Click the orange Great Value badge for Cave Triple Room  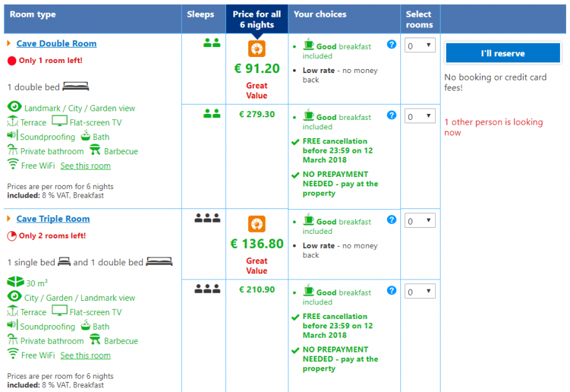pos(257,224)
